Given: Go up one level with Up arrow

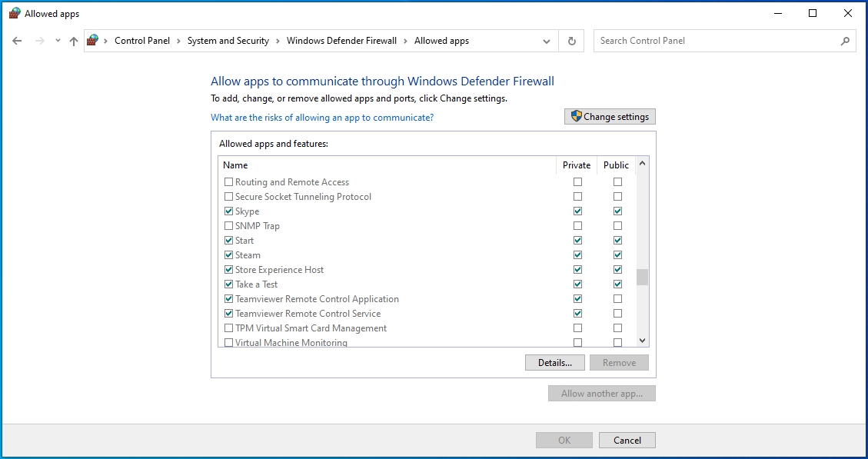Looking at the screenshot, I should (x=74, y=41).
